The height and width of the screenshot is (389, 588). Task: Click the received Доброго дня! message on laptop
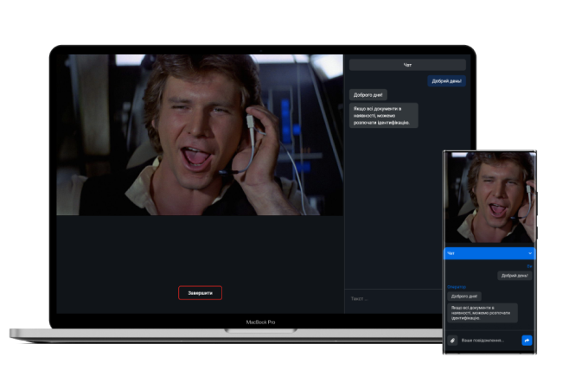(368, 94)
